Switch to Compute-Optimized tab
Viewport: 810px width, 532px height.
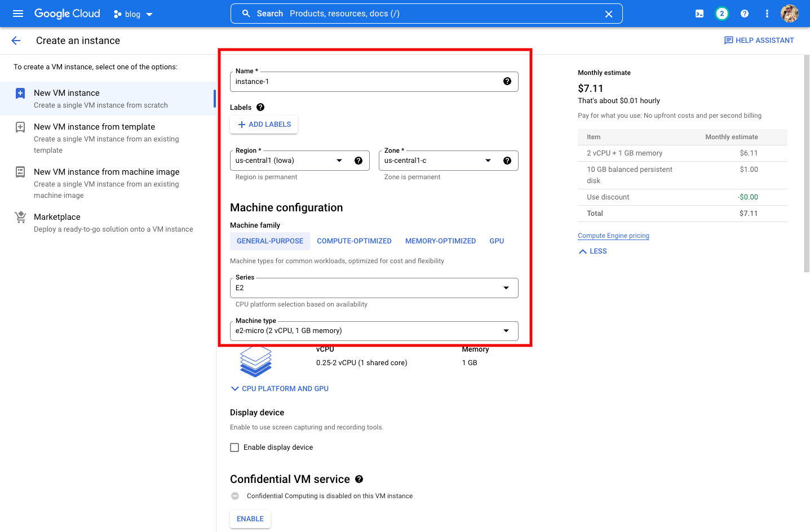[x=354, y=241]
